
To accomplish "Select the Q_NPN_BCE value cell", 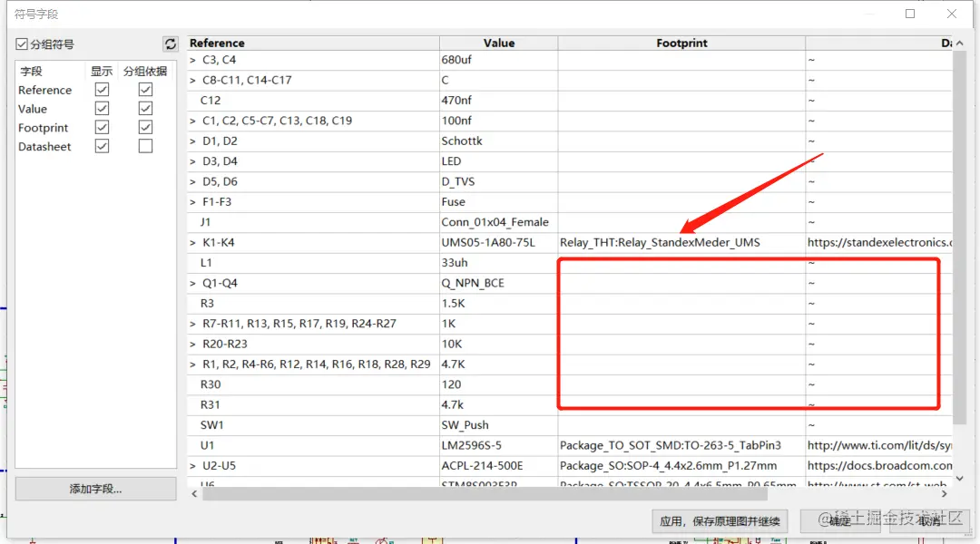I will [x=499, y=283].
